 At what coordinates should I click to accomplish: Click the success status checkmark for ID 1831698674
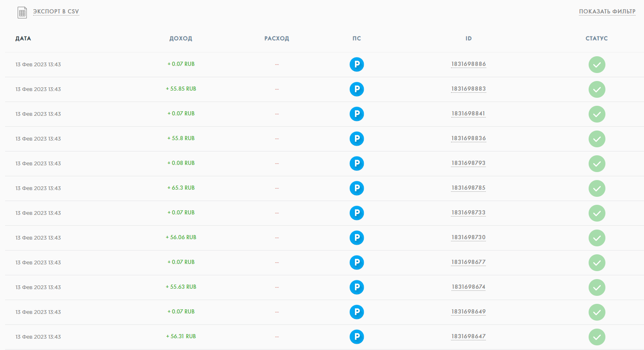597,287
